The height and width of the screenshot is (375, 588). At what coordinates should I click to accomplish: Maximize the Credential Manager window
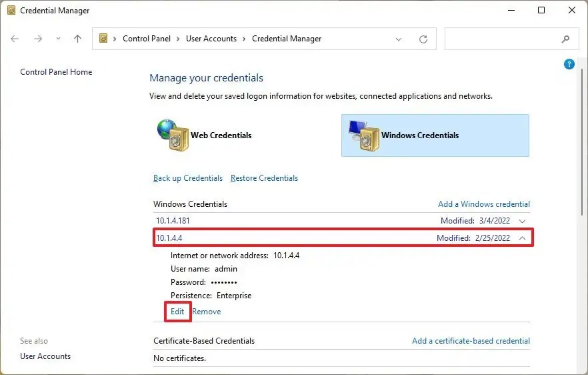tap(541, 10)
